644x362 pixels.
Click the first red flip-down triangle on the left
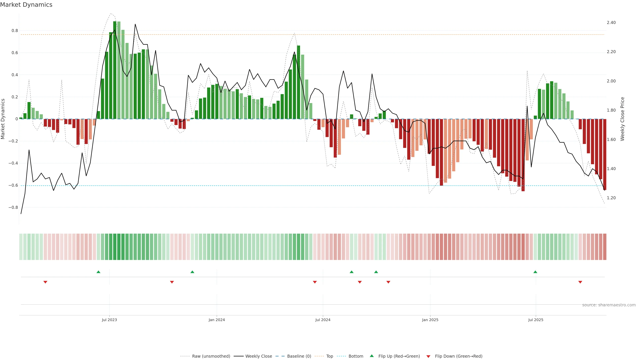45,282
